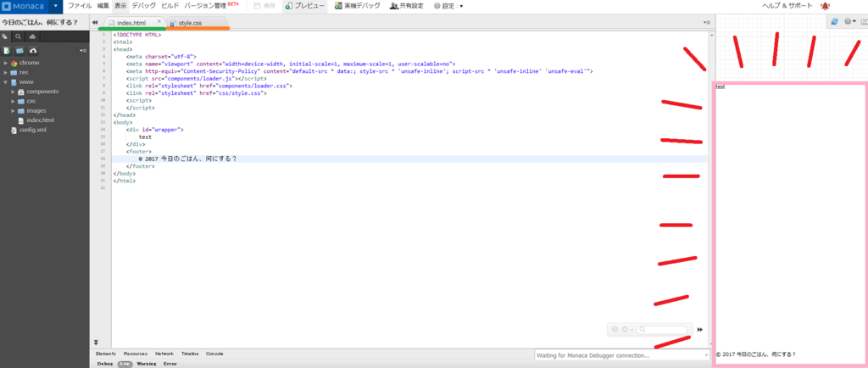The width and height of the screenshot is (868, 368).
Task: Open 共有設定 sharing settings
Action: (407, 6)
